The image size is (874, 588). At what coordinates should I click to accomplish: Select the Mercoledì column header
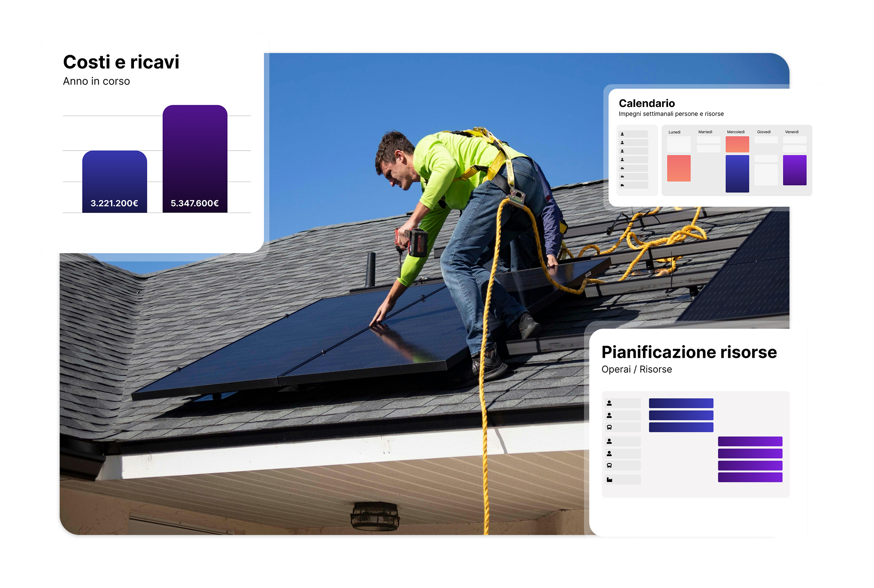point(736,132)
